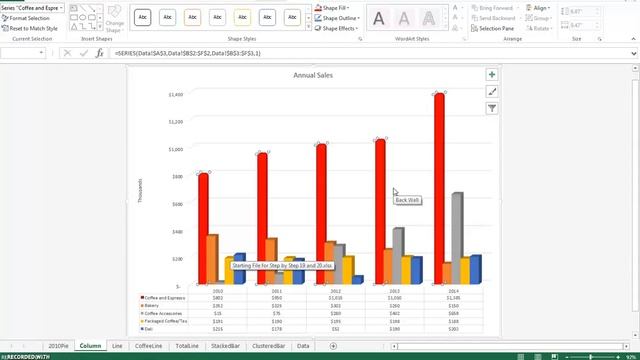Screen dimensions: 640x360
Task: Click in the formula bar SERIES formula
Action: click(x=188, y=53)
